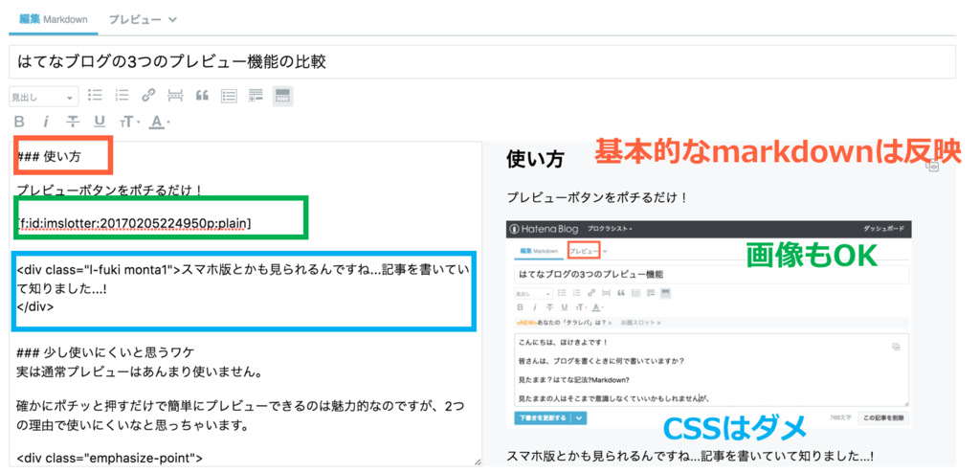Click the '使い方' heading in preview pane
This screenshot has width=980, height=473.
click(535, 159)
